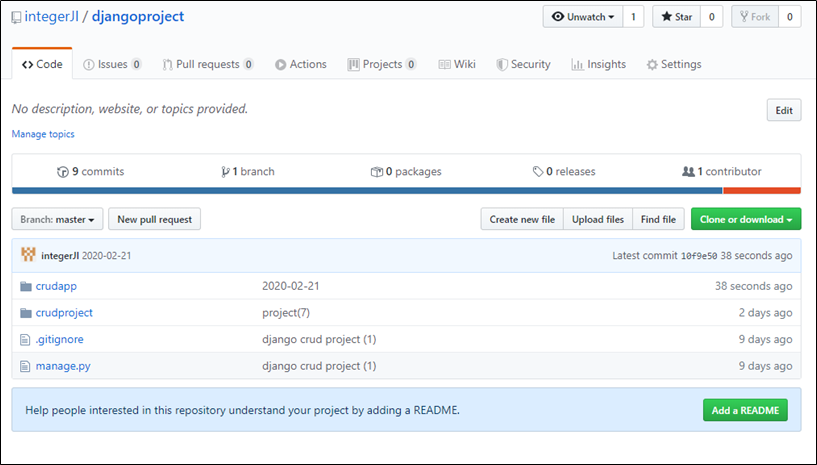
Task: Open the crudproject folder
Action: (x=64, y=313)
